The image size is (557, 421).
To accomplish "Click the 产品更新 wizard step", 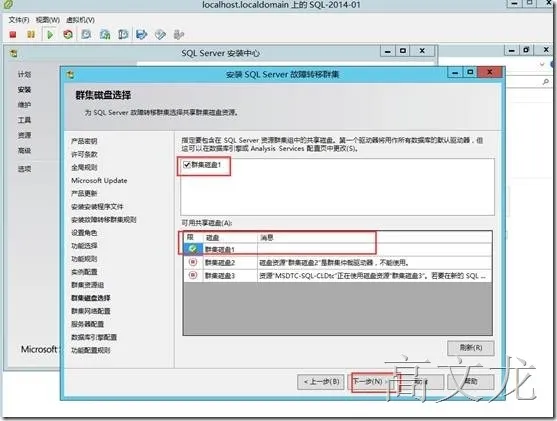I will (x=84, y=193).
